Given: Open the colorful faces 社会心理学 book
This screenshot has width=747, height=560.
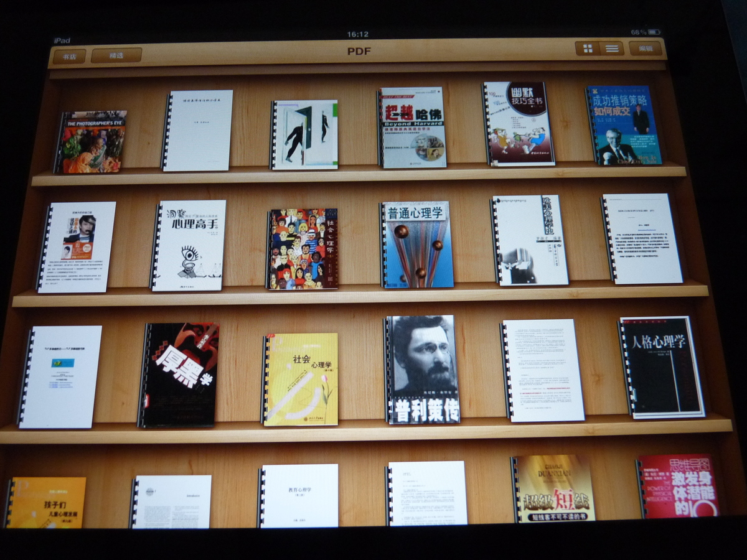Looking at the screenshot, I should [x=303, y=249].
